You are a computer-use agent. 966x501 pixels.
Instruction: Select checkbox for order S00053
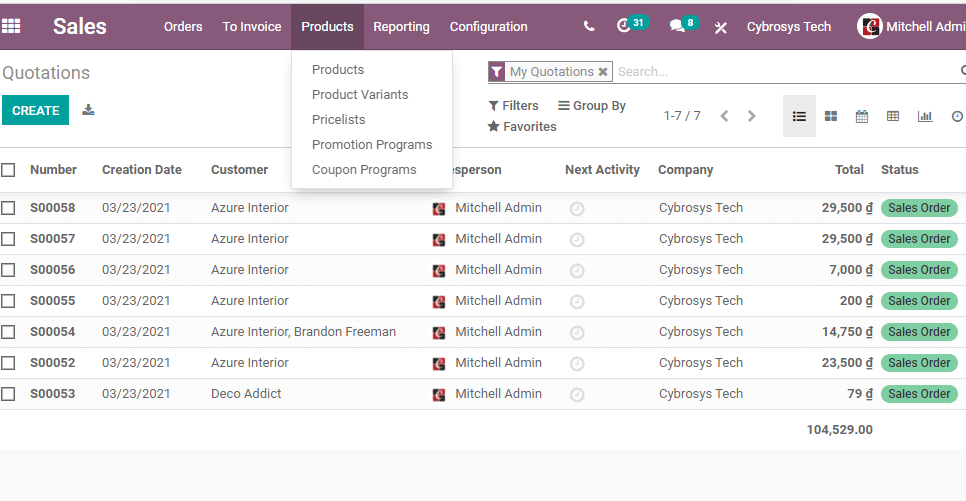(8, 393)
